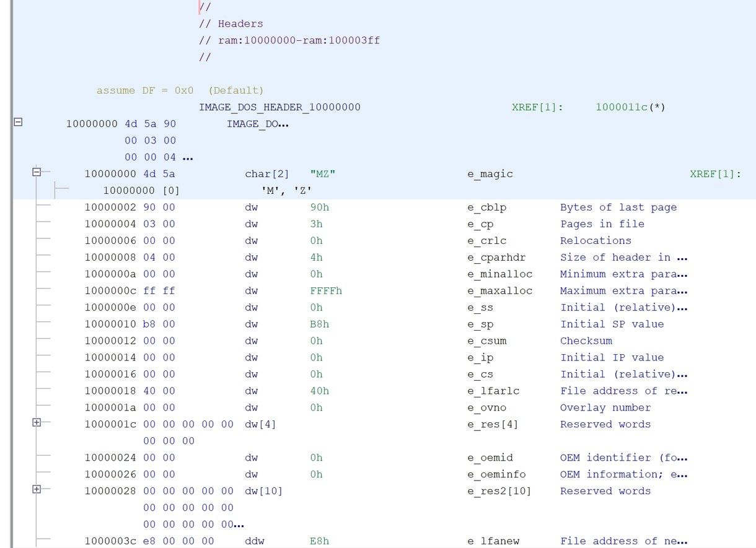
Task: Click the "Initial IP value" comment
Action: pos(612,358)
